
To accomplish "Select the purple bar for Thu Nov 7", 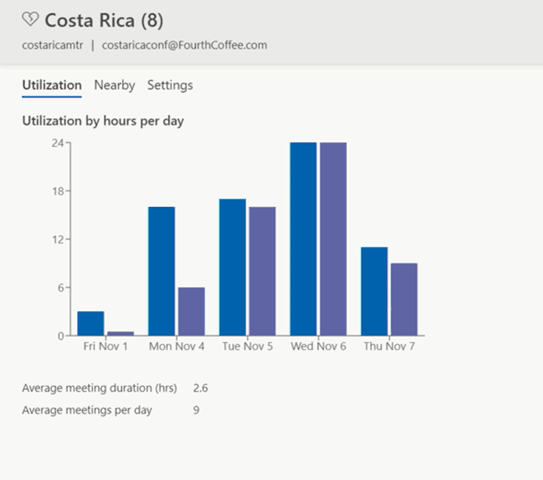I will (x=404, y=299).
